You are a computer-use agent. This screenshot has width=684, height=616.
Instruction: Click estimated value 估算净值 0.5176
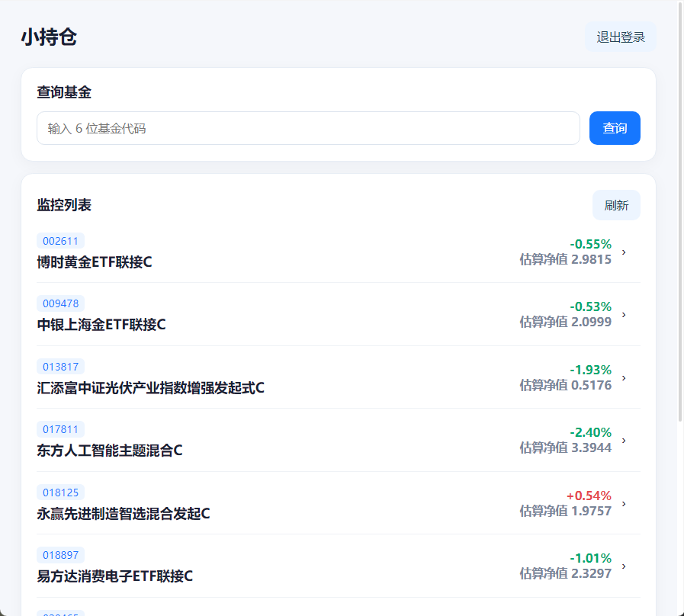(565, 385)
